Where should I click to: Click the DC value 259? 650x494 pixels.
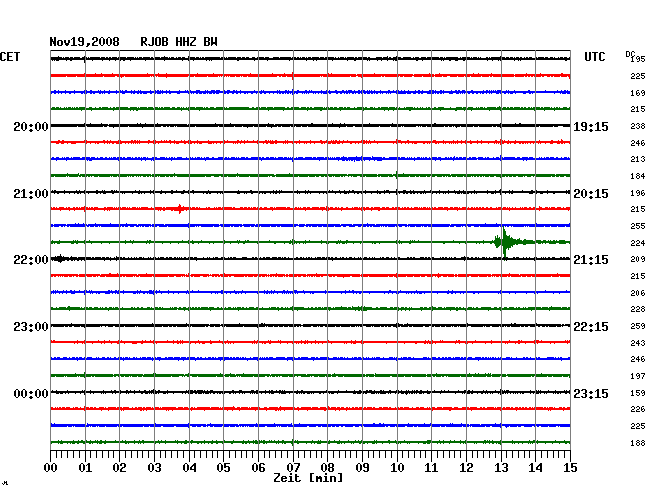(638, 326)
